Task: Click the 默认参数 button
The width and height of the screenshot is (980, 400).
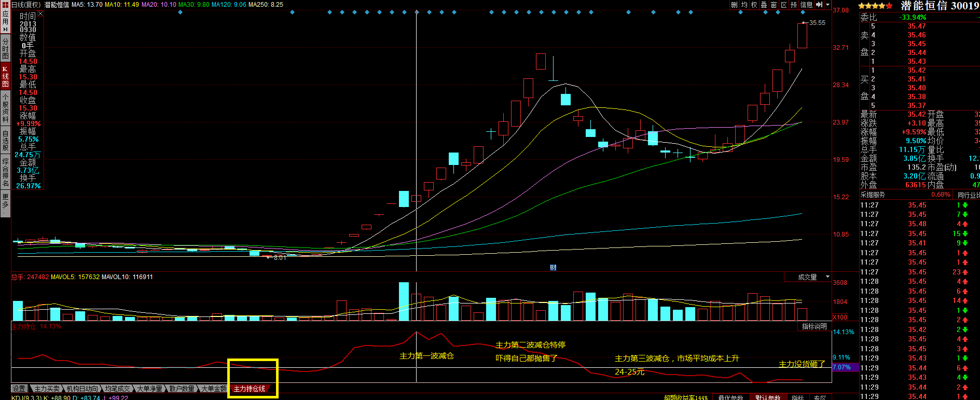Action: tap(767, 397)
